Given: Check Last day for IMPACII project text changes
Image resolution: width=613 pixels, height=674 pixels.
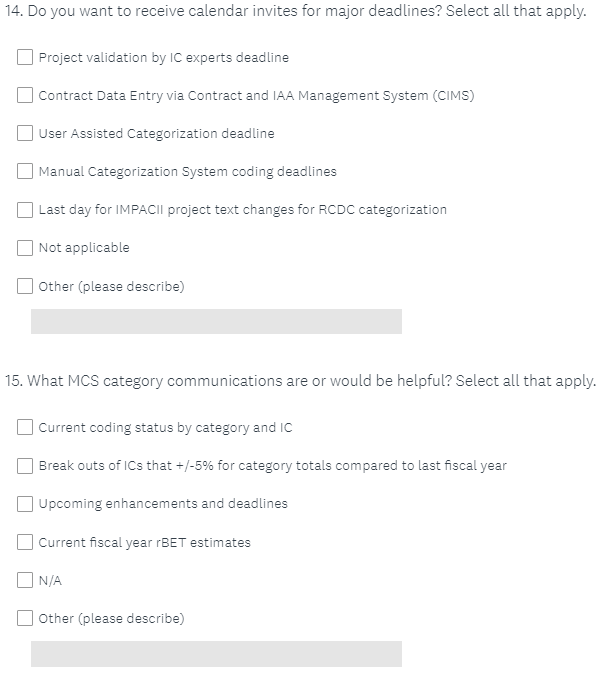Looking at the screenshot, I should [25, 209].
